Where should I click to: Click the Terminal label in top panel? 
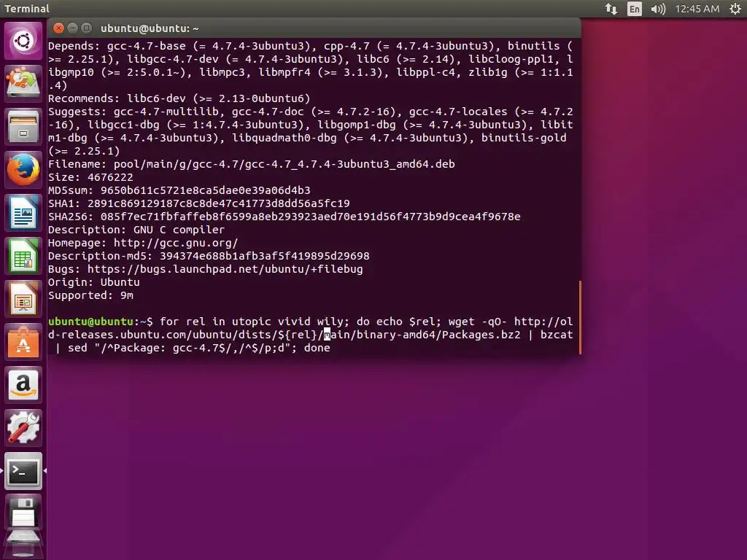tap(27, 9)
